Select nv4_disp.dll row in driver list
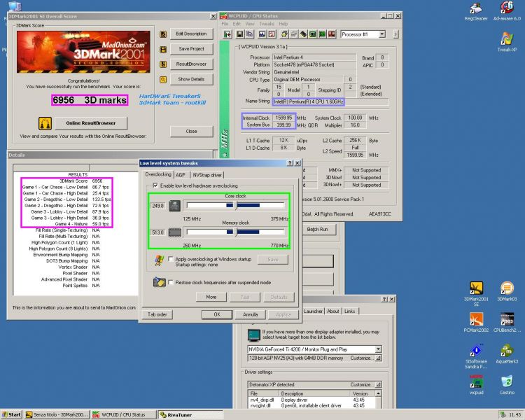Viewport: 525px width, 420px height. 311,400
